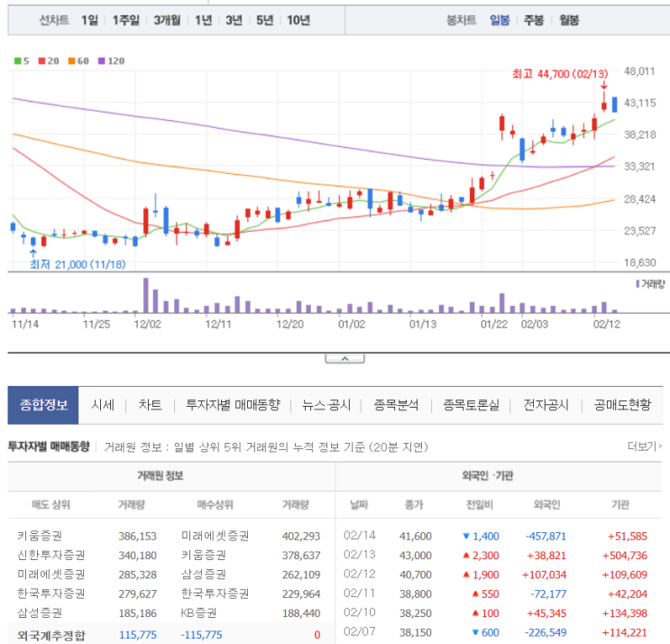The height and width of the screenshot is (644, 670).
Task: Open the 뉴스·공시 tab
Action: tap(326, 405)
